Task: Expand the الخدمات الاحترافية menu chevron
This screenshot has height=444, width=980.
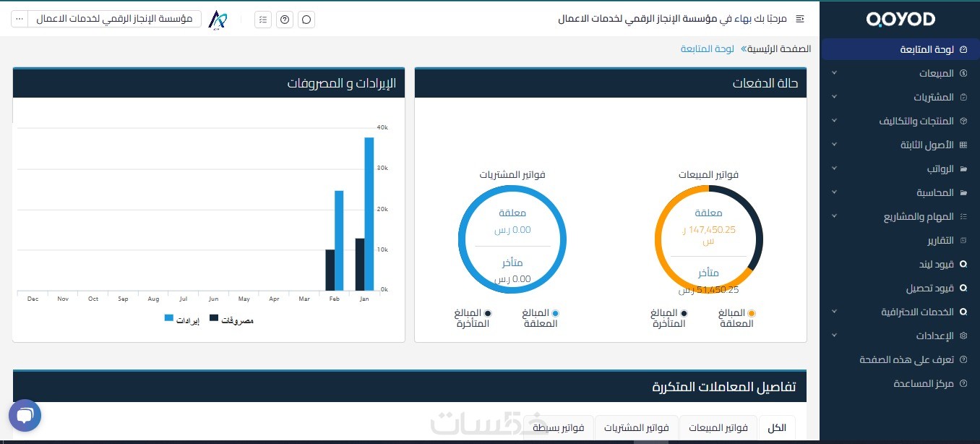Action: [x=834, y=312]
